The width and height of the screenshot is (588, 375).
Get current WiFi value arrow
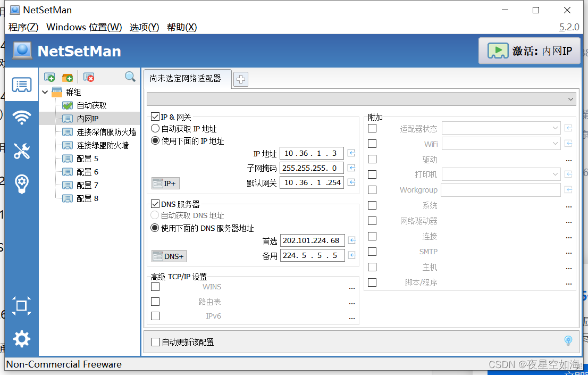pyautogui.click(x=568, y=144)
